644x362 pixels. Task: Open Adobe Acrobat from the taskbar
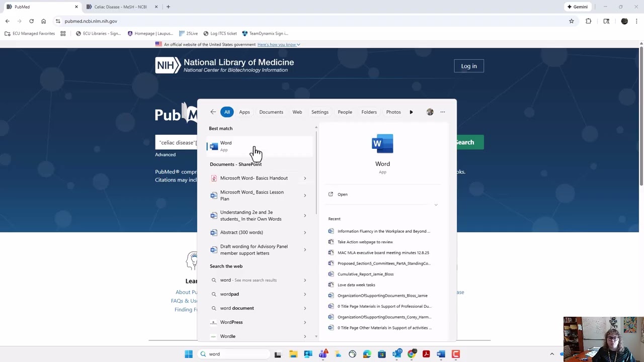[426, 354]
